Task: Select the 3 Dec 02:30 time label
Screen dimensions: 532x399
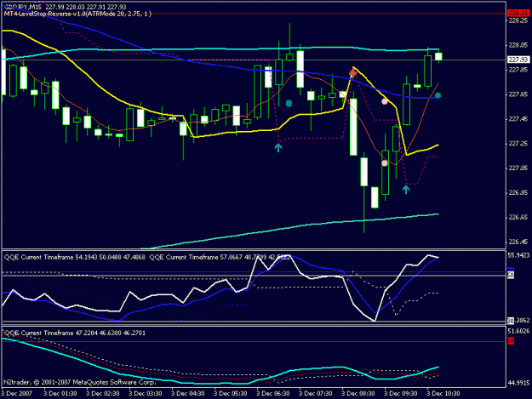Action: (103, 394)
